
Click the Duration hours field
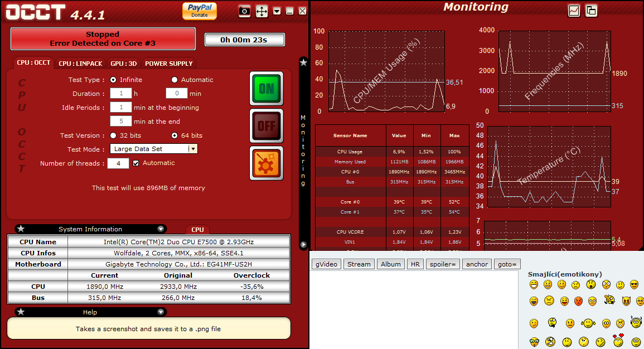(121, 94)
